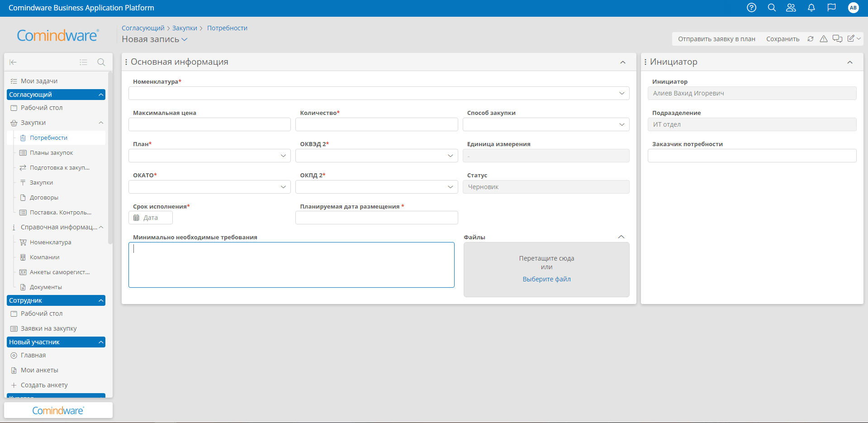Open the users group icon in top bar
Screen dimensions: 868x423
(791, 8)
